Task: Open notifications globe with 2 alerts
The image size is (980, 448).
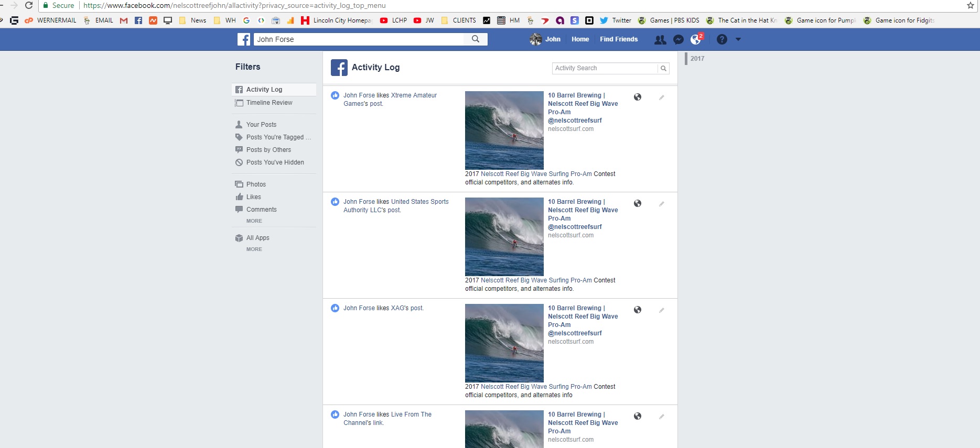Action: pyautogui.click(x=696, y=39)
